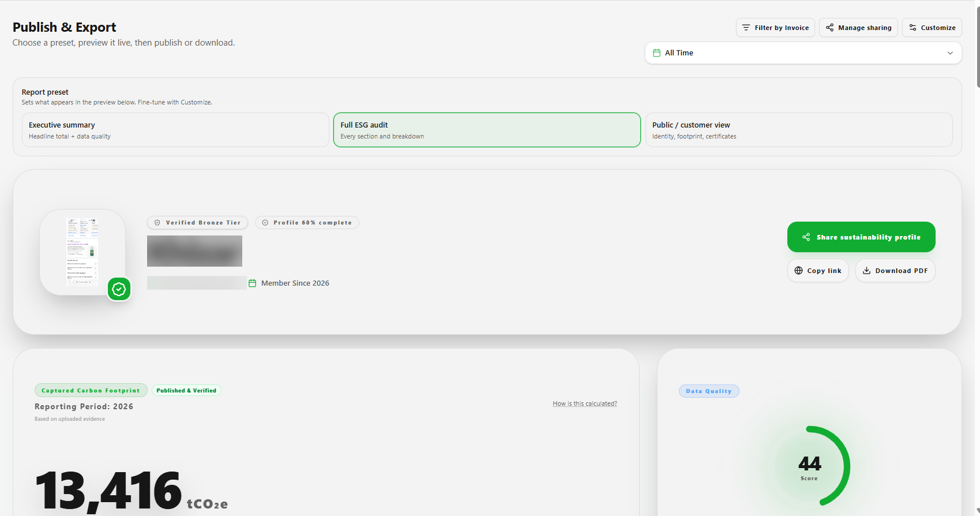
Task: Open Manage sharing settings
Action: (858, 28)
